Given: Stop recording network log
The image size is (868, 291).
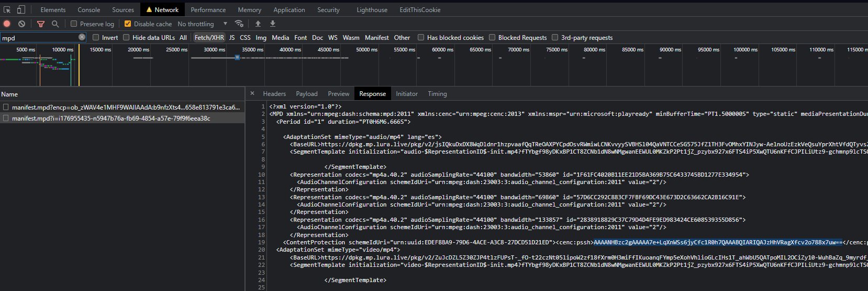Looking at the screenshot, I should click(x=7, y=24).
